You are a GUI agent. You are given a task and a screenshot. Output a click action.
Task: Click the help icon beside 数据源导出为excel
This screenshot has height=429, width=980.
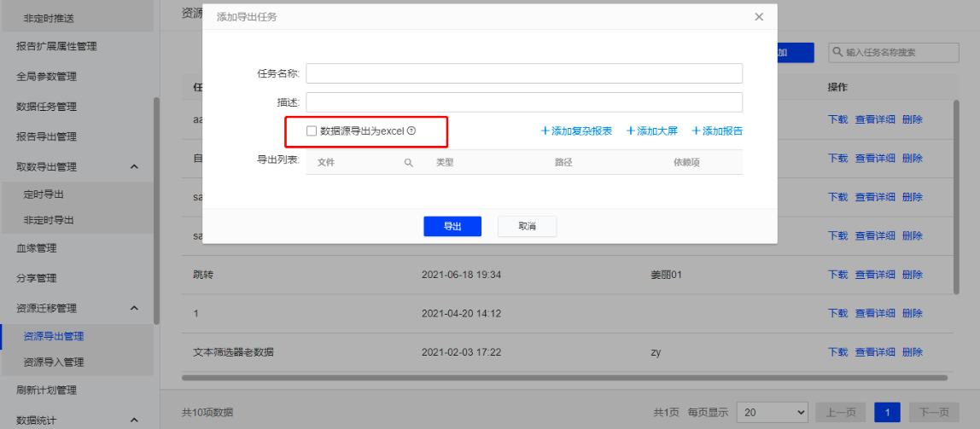(411, 130)
